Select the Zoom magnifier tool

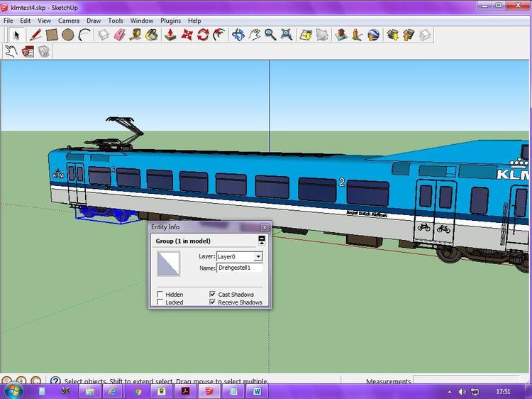coord(270,35)
